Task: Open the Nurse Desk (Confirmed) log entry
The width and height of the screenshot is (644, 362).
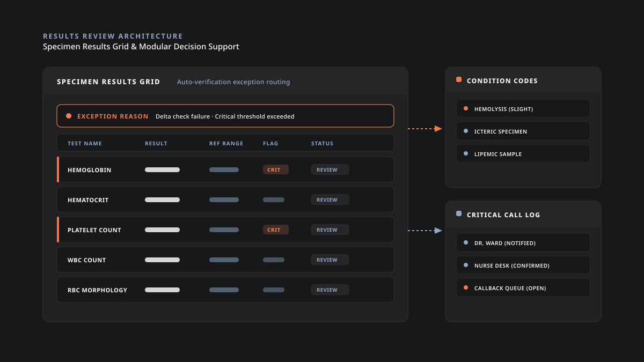Action: [x=523, y=265]
